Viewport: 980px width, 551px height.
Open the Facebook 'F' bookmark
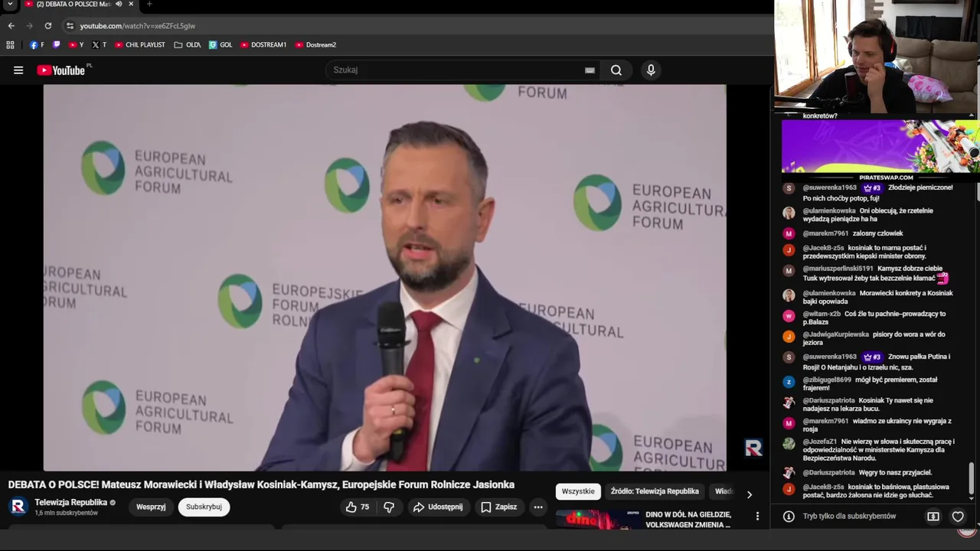37,45
